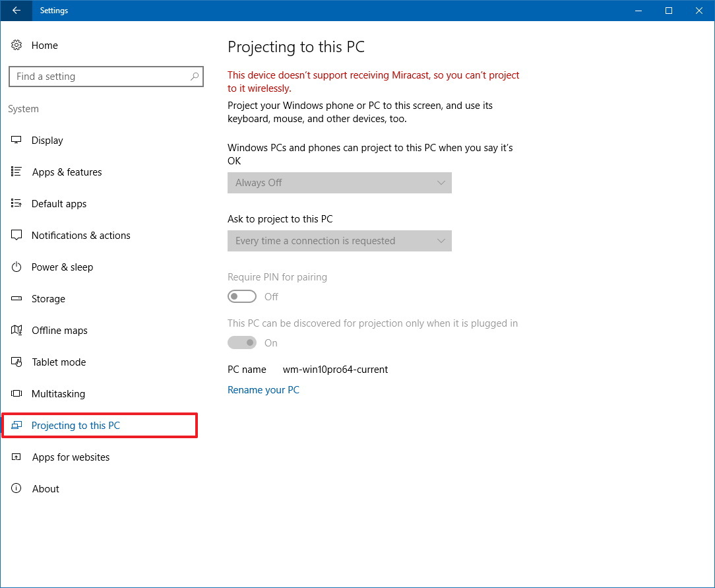Click the About info icon
Screen dimensions: 715x588
click(x=16, y=489)
